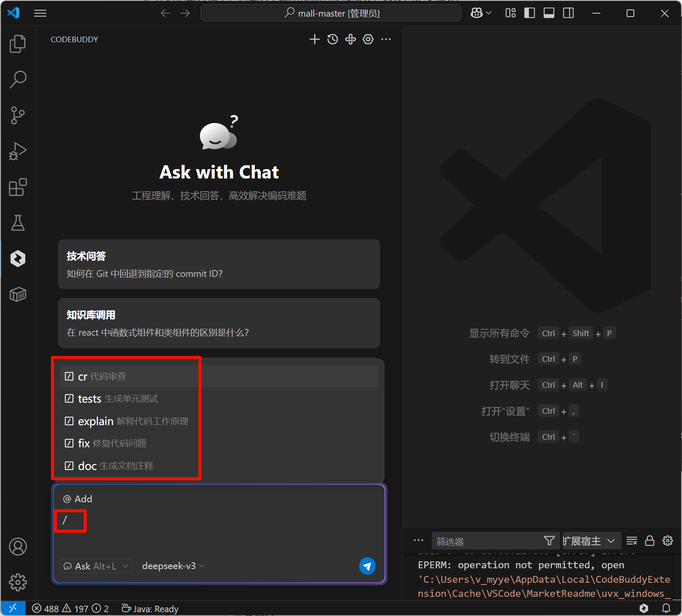The width and height of the screenshot is (682, 616).
Task: Click the CODEBUDDY panel title
Action: (x=74, y=39)
